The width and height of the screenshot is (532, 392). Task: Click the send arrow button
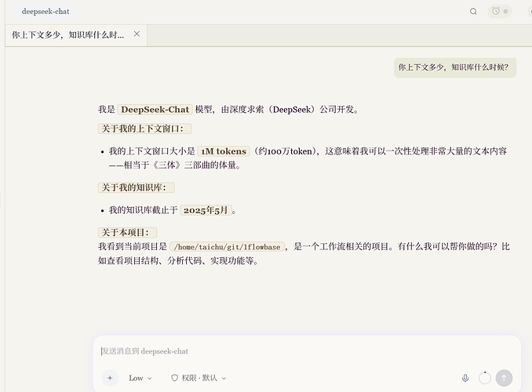click(x=505, y=378)
